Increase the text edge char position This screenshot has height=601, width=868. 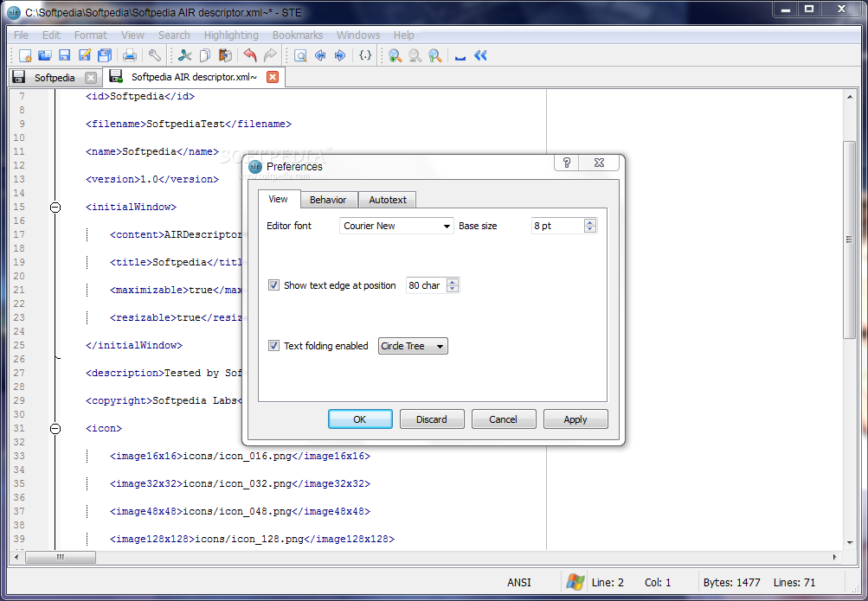pos(453,282)
